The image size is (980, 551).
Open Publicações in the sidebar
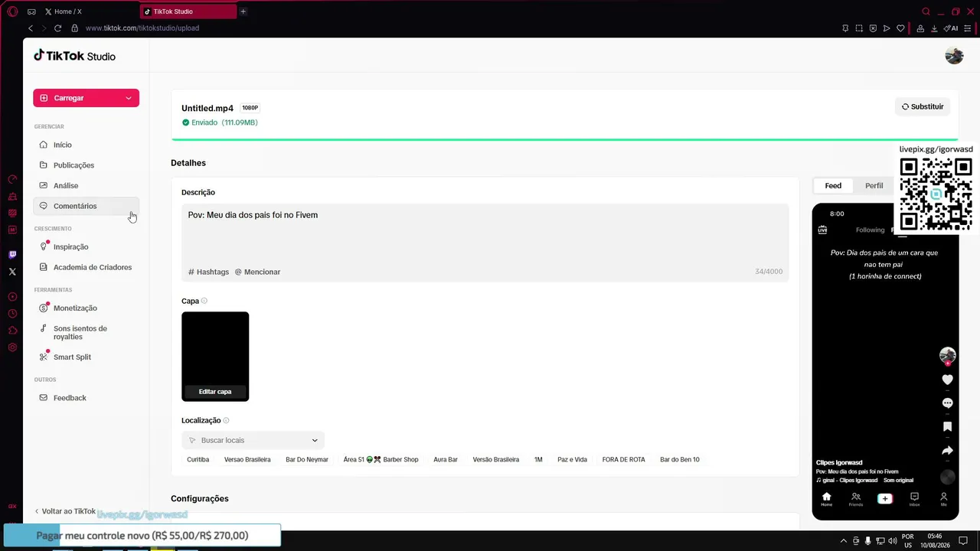tap(86, 165)
